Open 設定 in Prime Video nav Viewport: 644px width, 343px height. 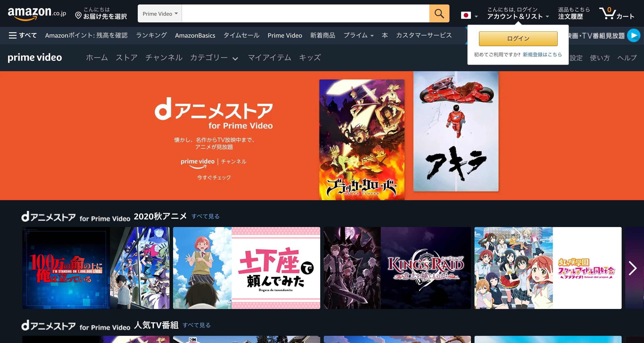[576, 58]
